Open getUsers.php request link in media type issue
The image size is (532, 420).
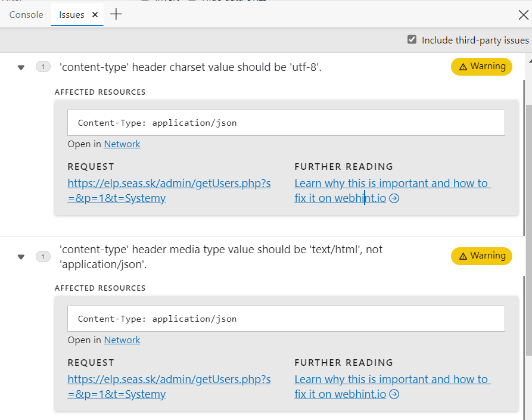169,387
